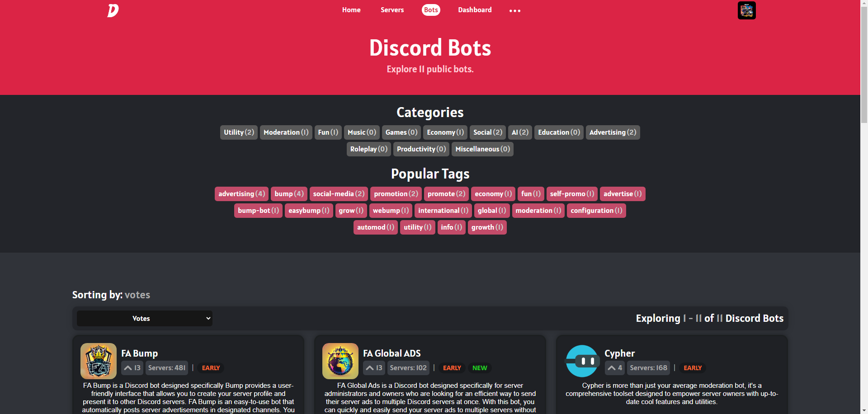Select the Bots nav item
The height and width of the screenshot is (414, 868).
coord(431,10)
